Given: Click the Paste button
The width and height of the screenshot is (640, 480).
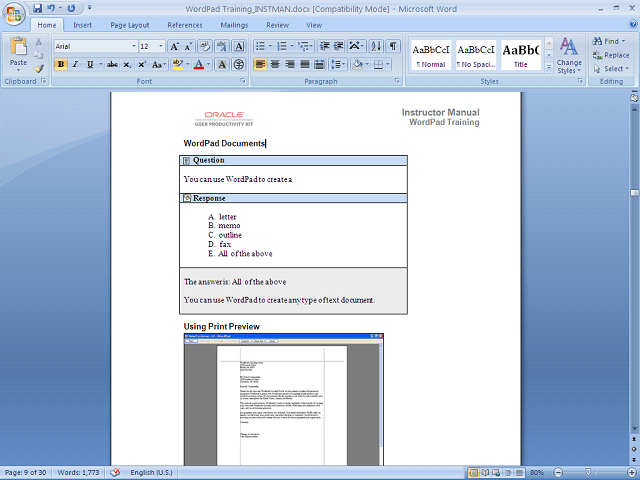Looking at the screenshot, I should pos(18,53).
